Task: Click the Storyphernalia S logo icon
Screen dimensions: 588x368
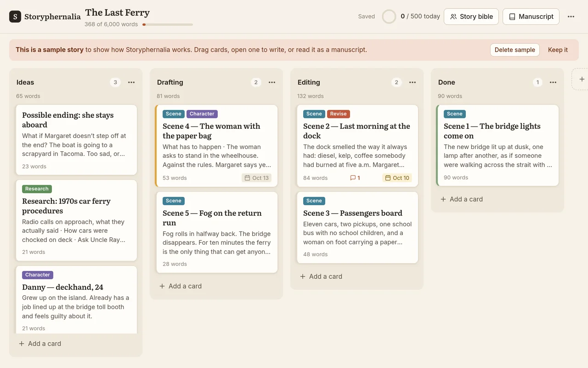Action: (15, 17)
